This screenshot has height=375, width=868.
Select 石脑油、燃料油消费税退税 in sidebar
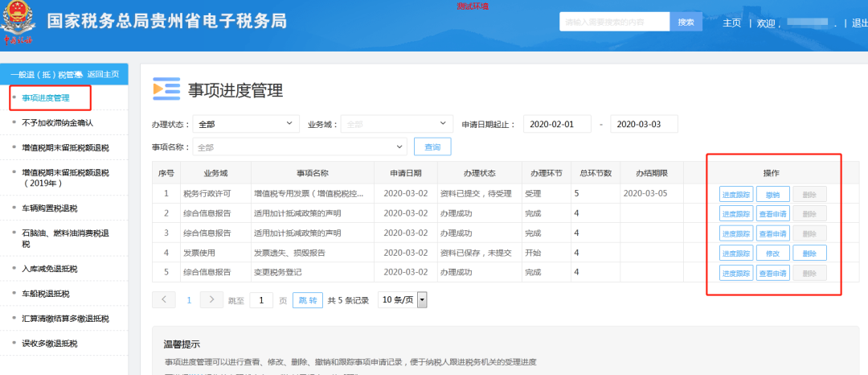[65, 238]
